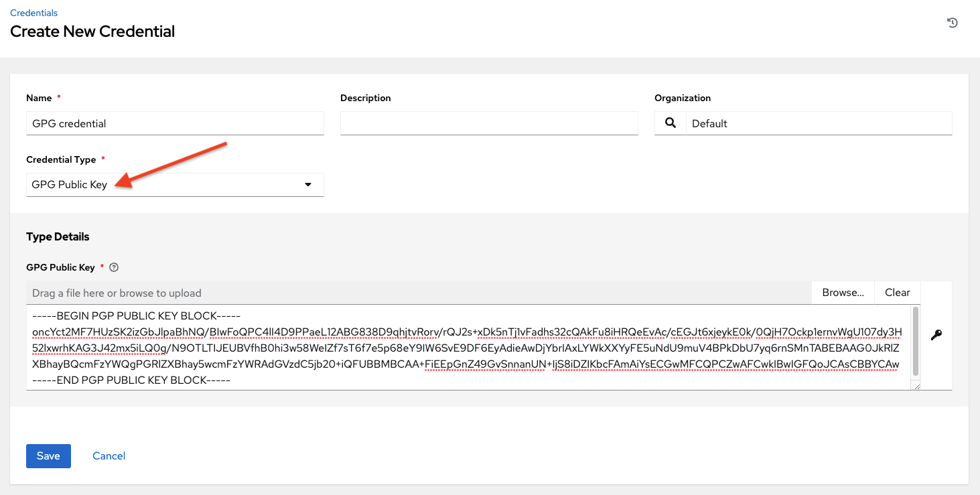
Task: Select the GPG Public Key type option
Action: pos(69,184)
